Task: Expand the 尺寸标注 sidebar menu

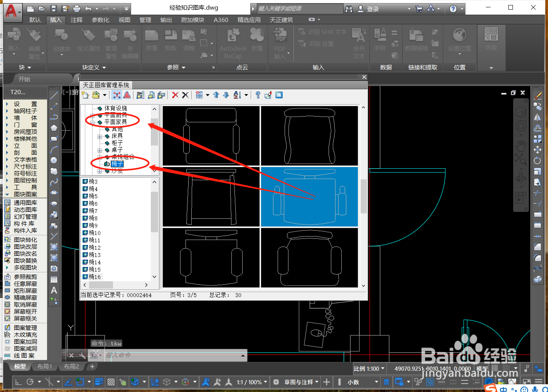Action: 25,167
